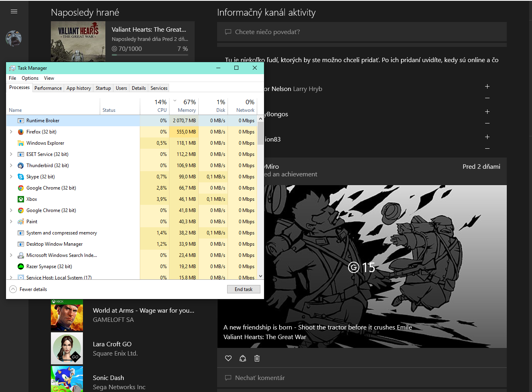
Task: Select the Runtime Broker memory value 2 070,7 MB
Action: coord(184,121)
